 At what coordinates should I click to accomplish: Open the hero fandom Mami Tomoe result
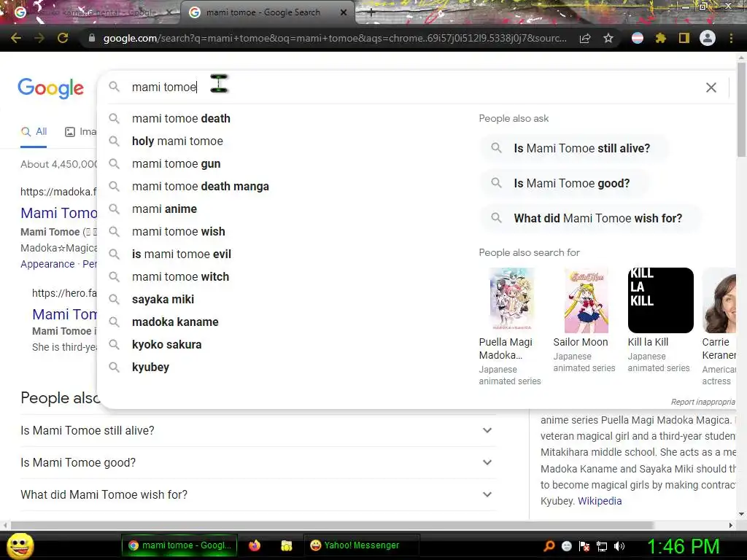coord(65,314)
